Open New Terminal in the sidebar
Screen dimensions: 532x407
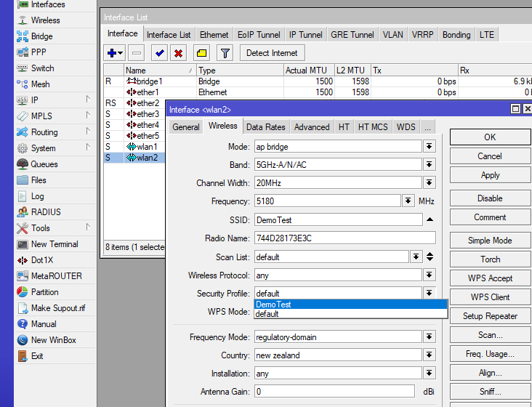point(54,244)
